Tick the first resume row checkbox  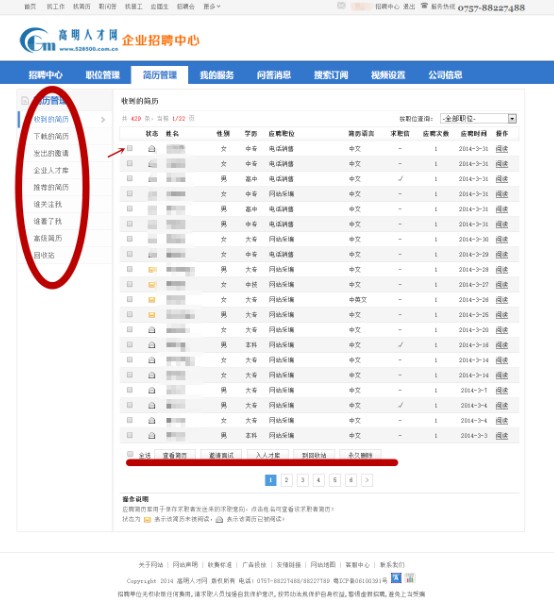pyautogui.click(x=130, y=148)
